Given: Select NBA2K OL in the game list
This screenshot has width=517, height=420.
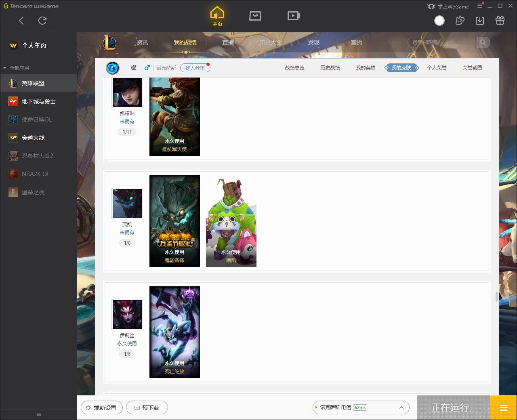Looking at the screenshot, I should click(x=38, y=174).
